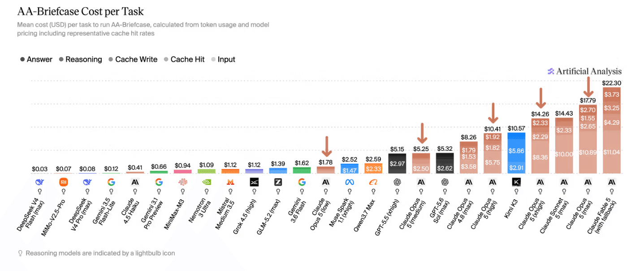Toggle the Answer legend series

[x=36, y=59]
